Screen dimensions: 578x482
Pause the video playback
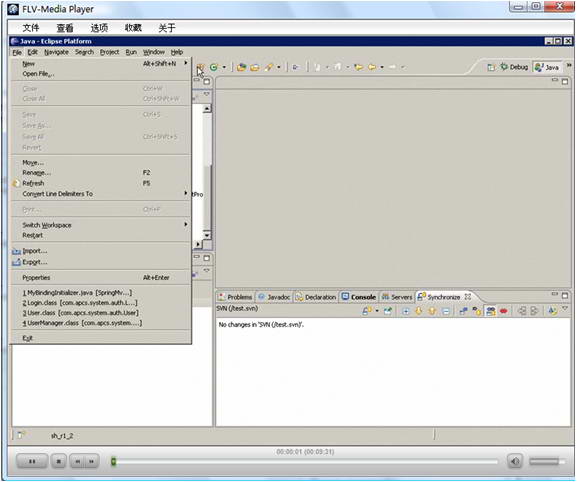click(32, 461)
